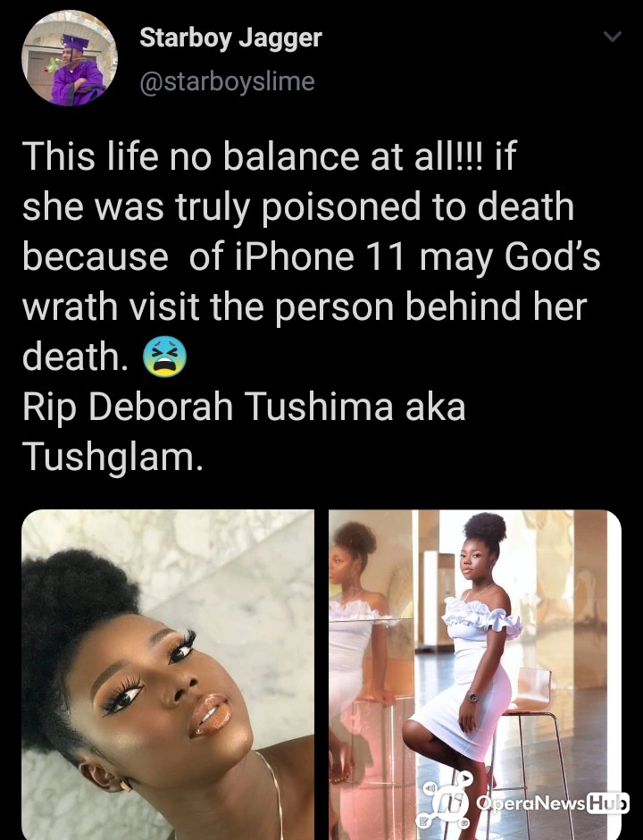Click the 'Hub' badge in the watermark
Image resolution: width=643 pixels, height=840 pixels.
click(x=608, y=803)
